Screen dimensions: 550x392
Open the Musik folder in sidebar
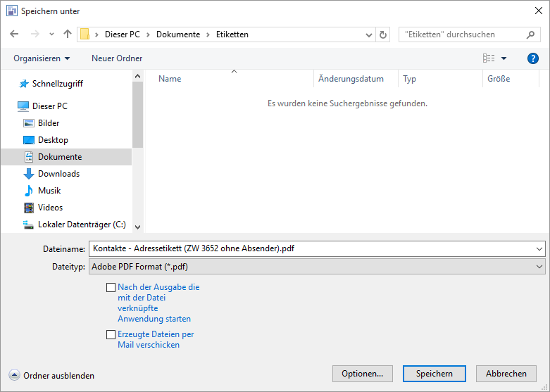tap(49, 191)
